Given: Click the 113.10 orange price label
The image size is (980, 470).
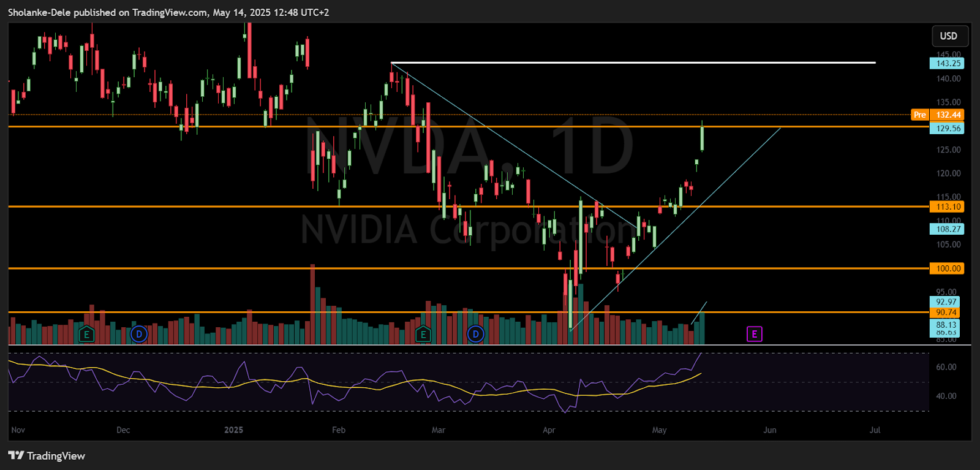Looking at the screenshot, I should (x=947, y=207).
